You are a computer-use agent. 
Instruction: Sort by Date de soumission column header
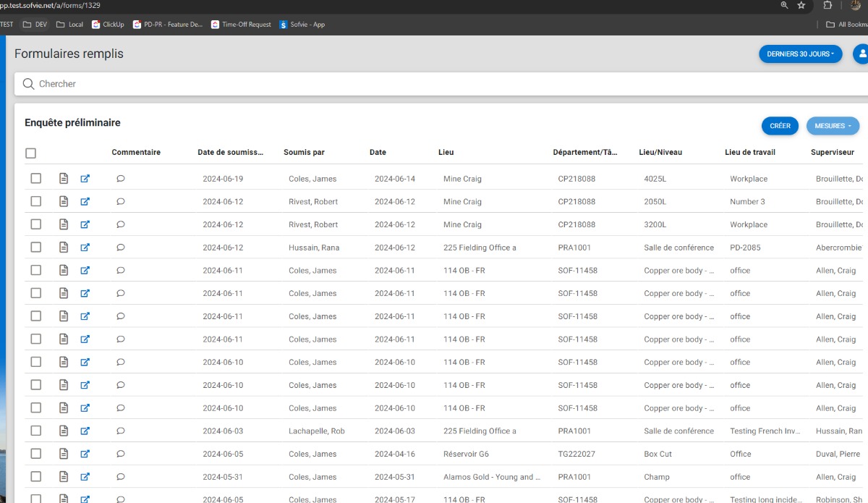[x=231, y=153]
